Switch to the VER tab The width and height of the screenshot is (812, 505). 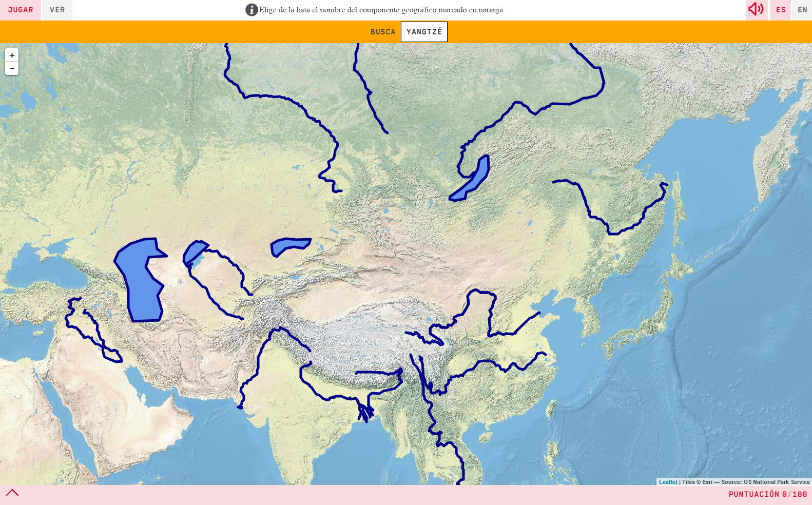click(x=57, y=10)
